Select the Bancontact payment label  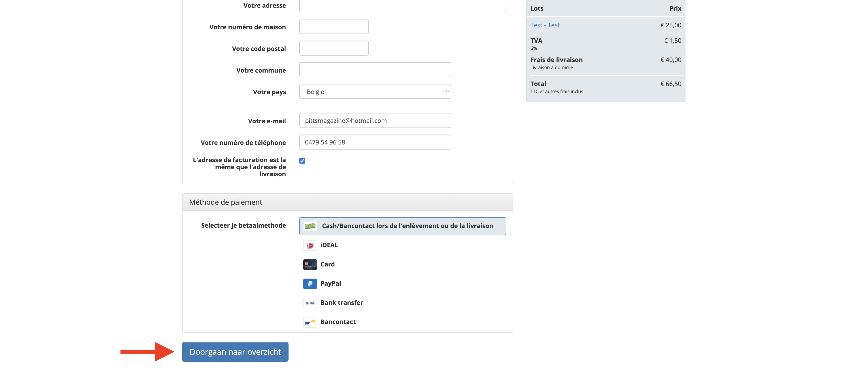[338, 322]
